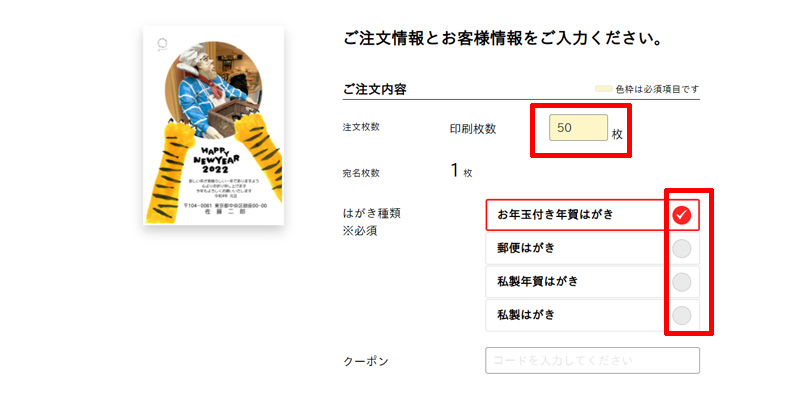Click the お年玉付き年賀はがき option label text
Screen dimensions: 800x400
point(555,215)
